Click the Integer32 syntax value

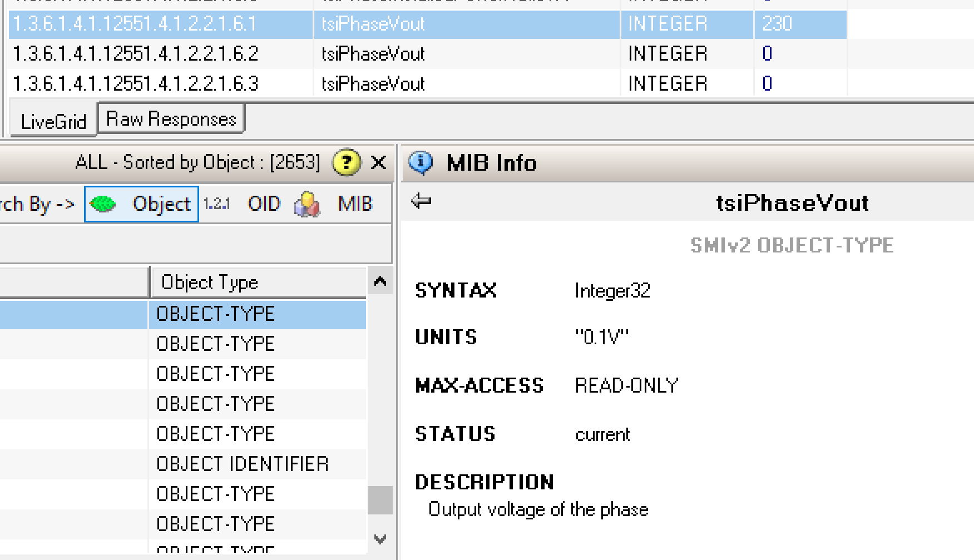click(x=612, y=291)
